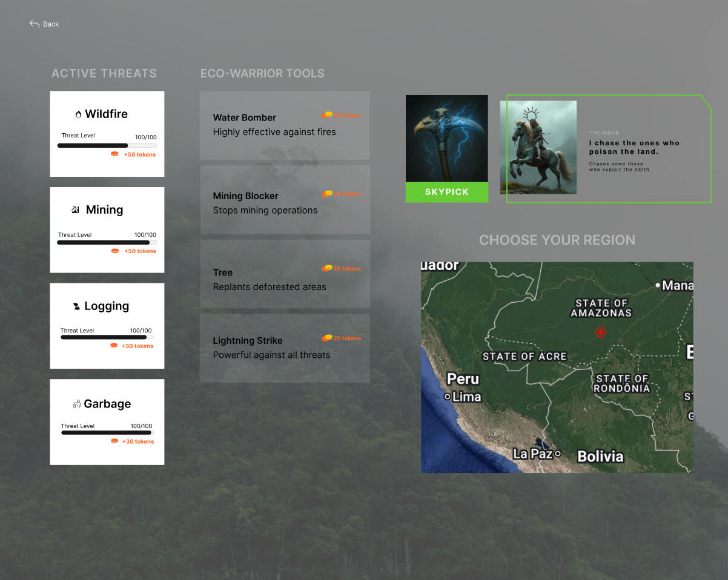Viewport: 728px width, 580px height.
Task: Click the Mining threat icon
Action: 76,210
